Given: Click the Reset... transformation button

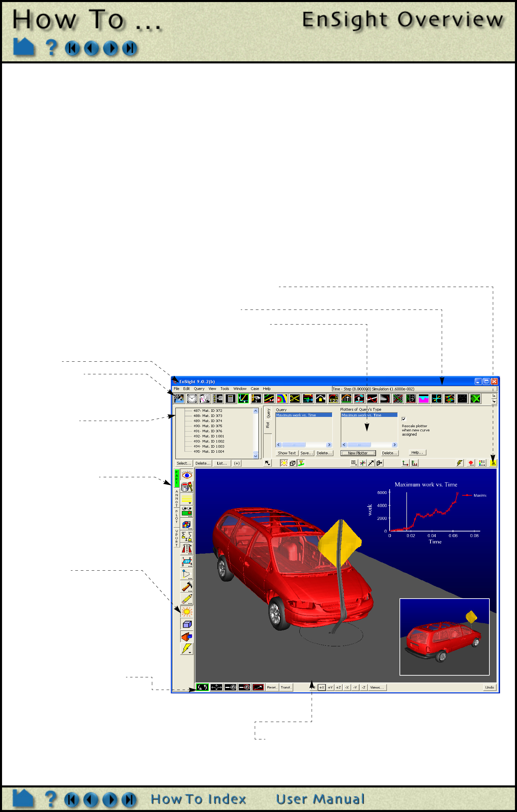Looking at the screenshot, I should pyautogui.click(x=272, y=687).
